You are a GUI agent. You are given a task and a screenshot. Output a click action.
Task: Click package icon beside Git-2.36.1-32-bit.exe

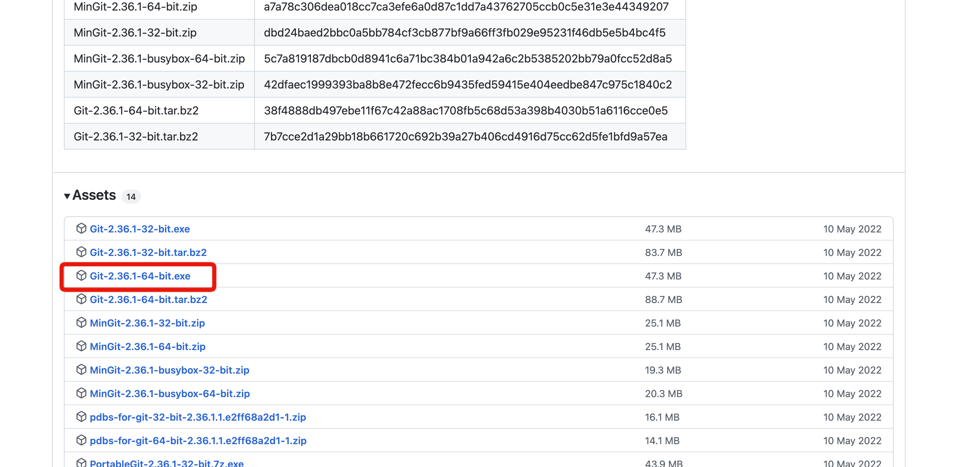click(81, 228)
